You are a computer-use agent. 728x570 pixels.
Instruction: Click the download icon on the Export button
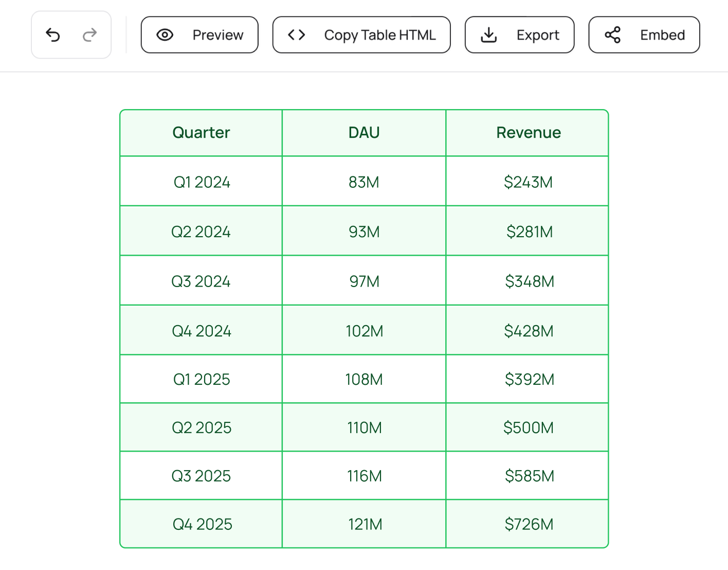(488, 34)
